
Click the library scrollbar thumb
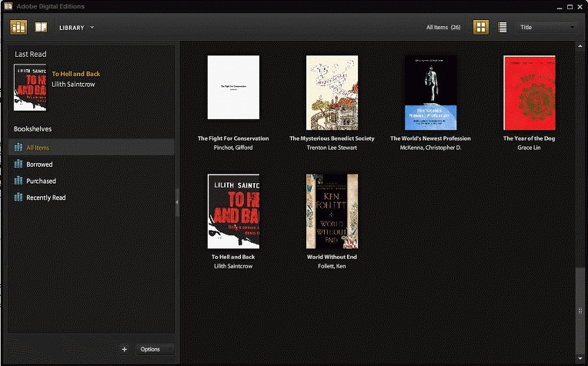click(580, 311)
